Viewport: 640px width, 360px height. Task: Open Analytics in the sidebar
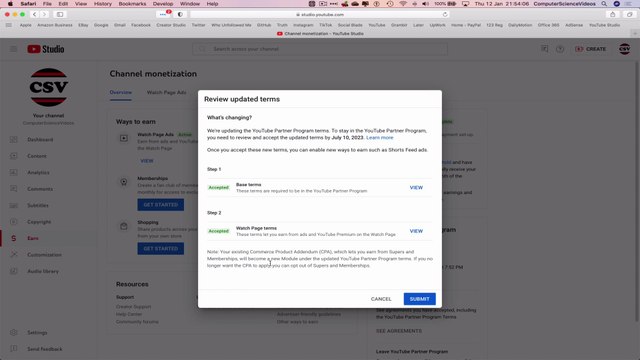[38, 172]
